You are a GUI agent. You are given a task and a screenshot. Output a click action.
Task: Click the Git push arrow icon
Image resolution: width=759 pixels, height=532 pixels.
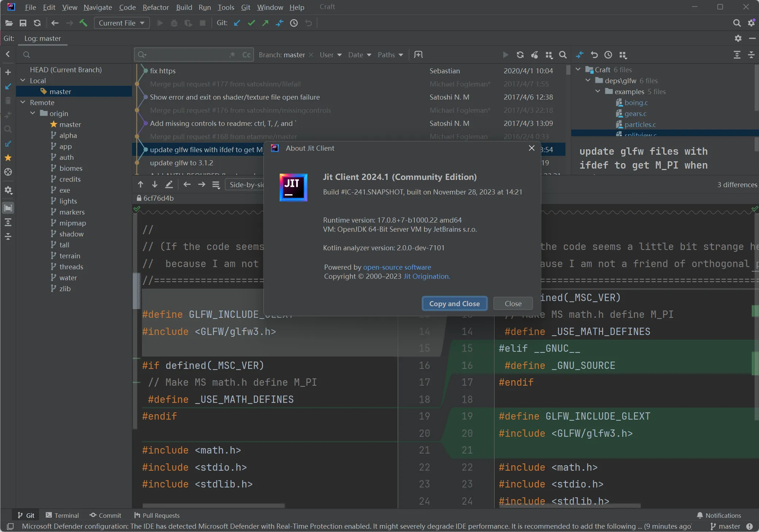[x=265, y=23]
